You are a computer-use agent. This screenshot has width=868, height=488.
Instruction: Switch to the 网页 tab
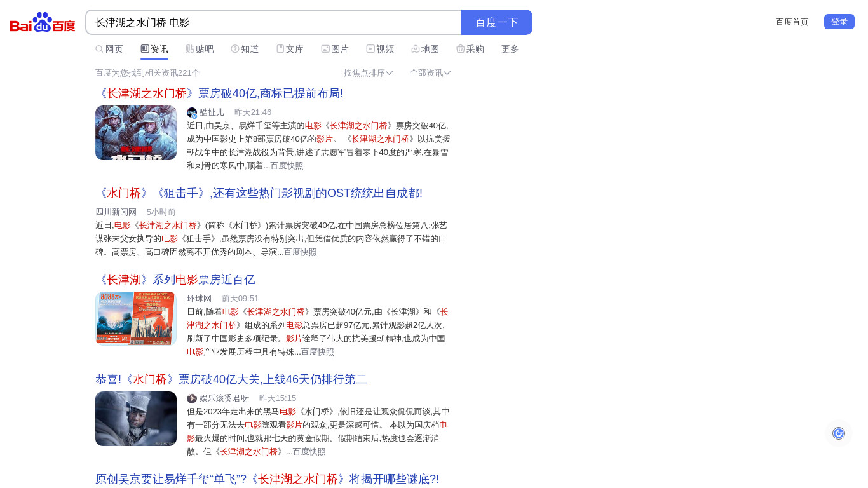click(x=109, y=49)
